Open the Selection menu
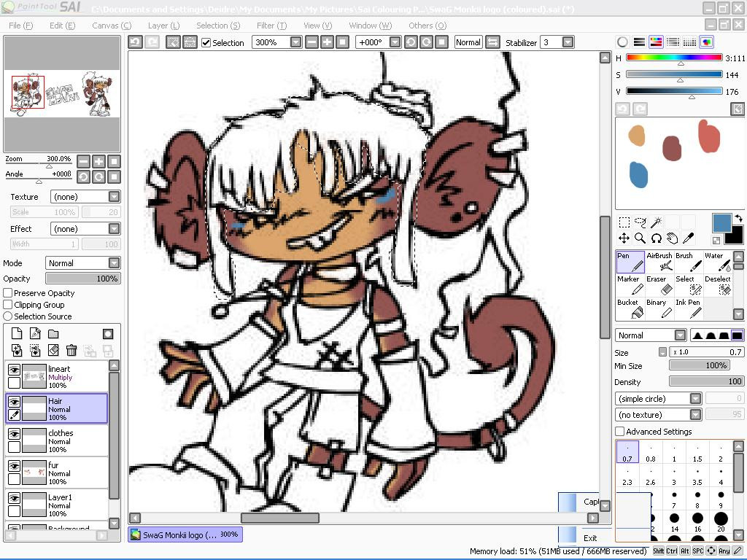747x560 pixels. [x=218, y=26]
